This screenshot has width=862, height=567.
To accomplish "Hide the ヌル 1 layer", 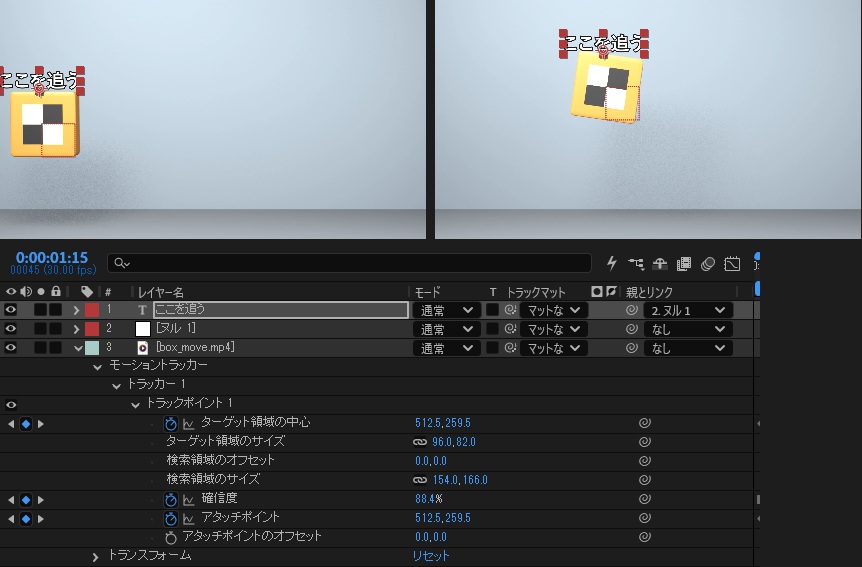I will tap(10, 328).
